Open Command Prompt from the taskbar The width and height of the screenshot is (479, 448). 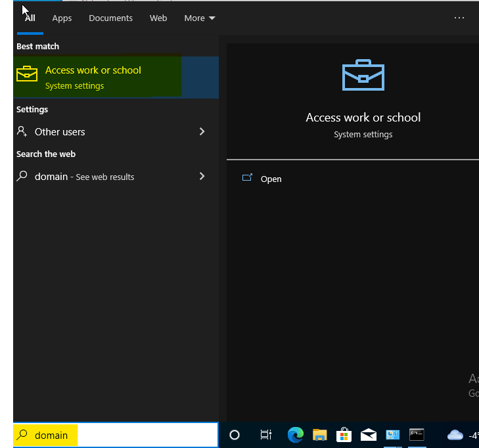tap(417, 435)
